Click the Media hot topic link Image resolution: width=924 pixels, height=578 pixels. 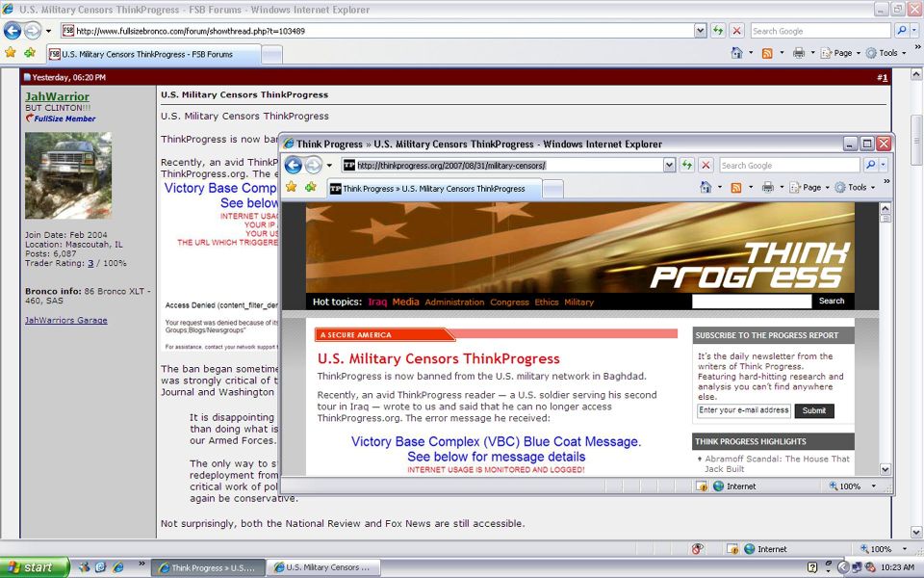pos(405,302)
